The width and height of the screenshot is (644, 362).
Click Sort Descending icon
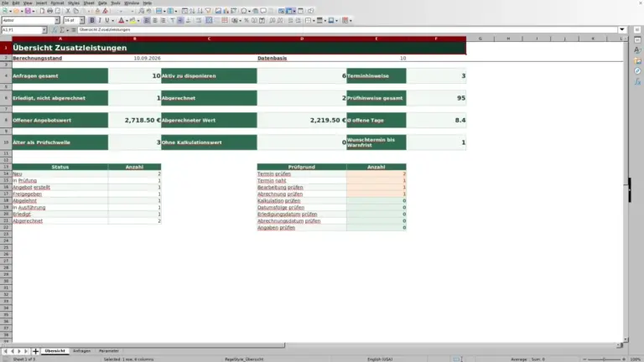coord(200,11)
